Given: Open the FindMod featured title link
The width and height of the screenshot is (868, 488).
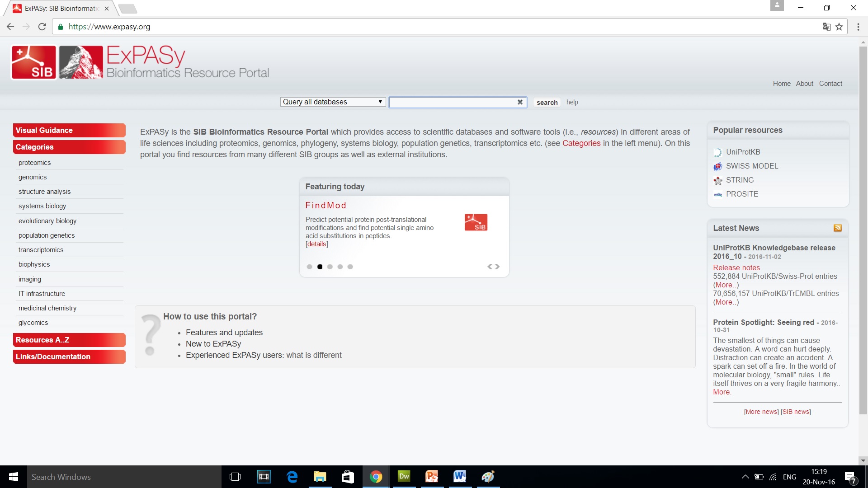Looking at the screenshot, I should [x=326, y=205].
